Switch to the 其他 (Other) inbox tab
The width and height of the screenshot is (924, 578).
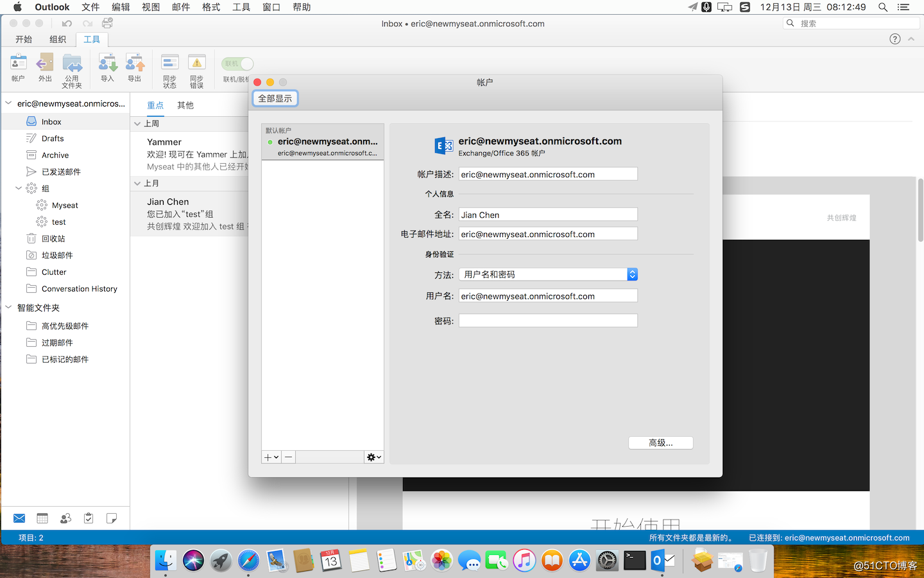185,105
